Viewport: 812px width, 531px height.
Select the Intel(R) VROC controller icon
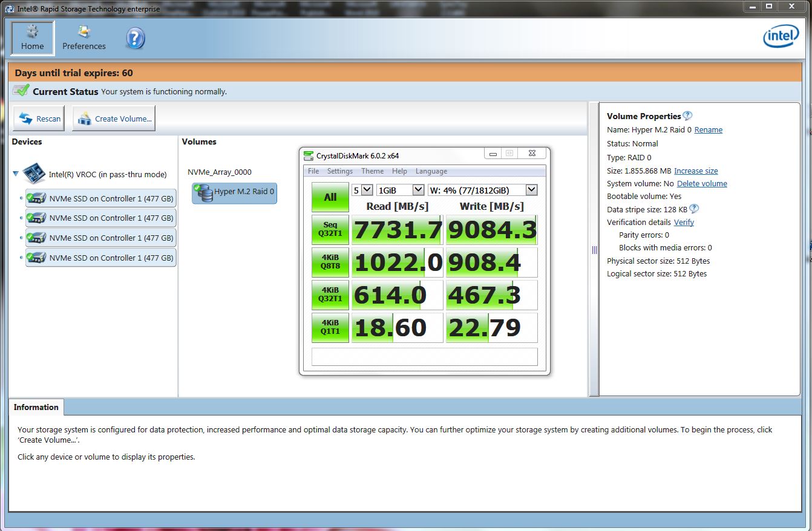tap(34, 174)
